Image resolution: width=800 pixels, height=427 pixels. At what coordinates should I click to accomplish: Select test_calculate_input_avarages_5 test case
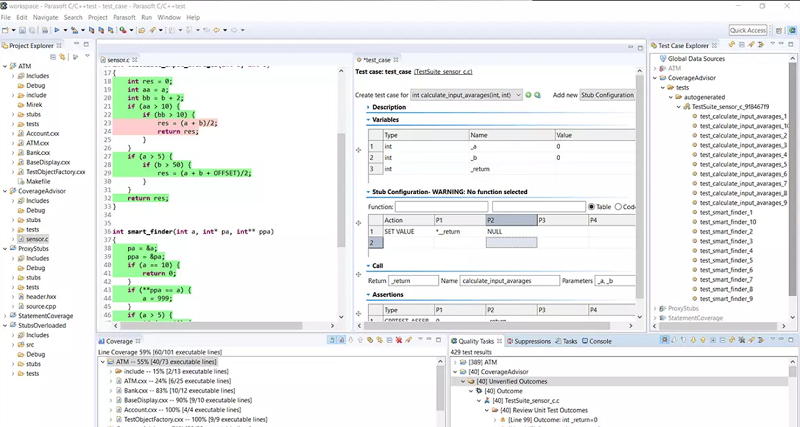[x=743, y=164]
